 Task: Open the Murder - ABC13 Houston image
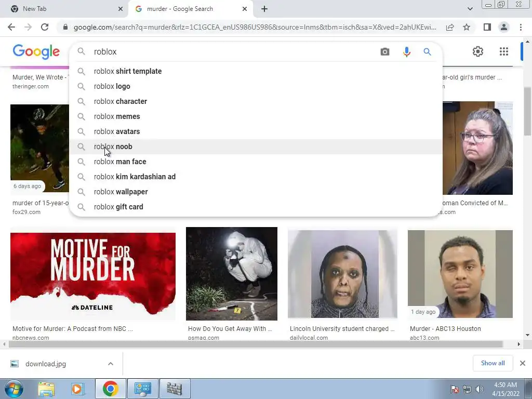point(460,273)
